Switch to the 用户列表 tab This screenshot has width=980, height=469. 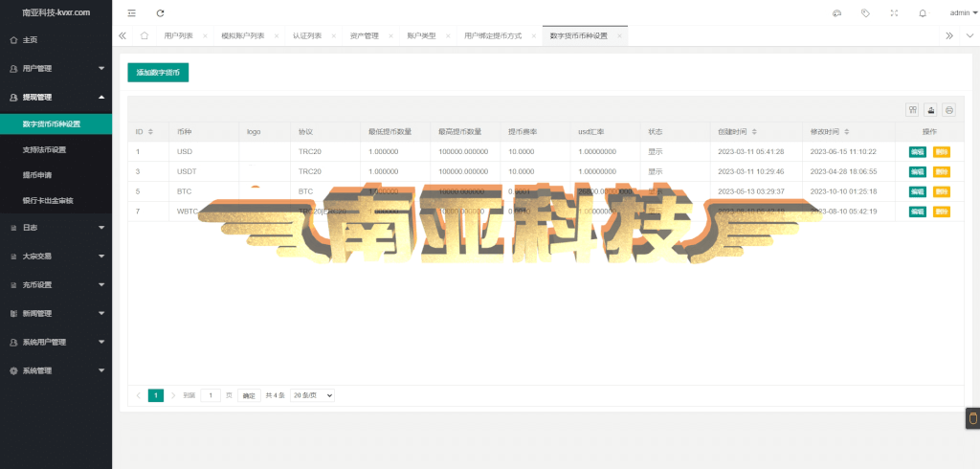[x=178, y=36]
